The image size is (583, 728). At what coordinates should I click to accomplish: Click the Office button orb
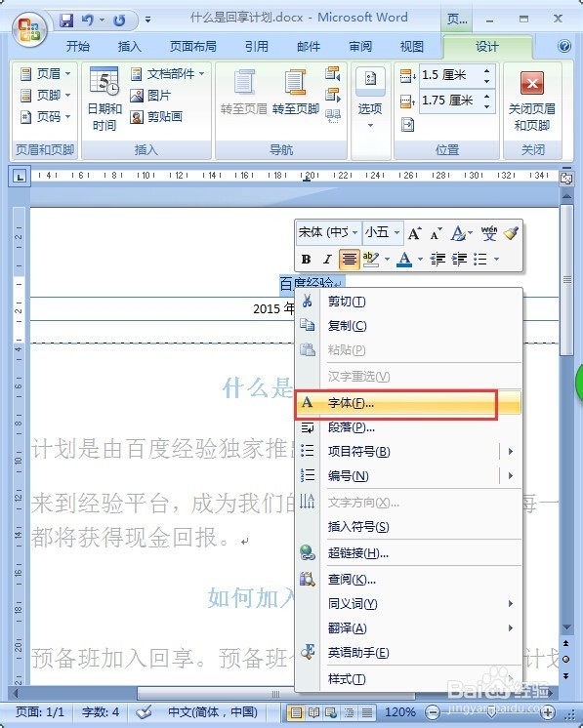pos(29,28)
